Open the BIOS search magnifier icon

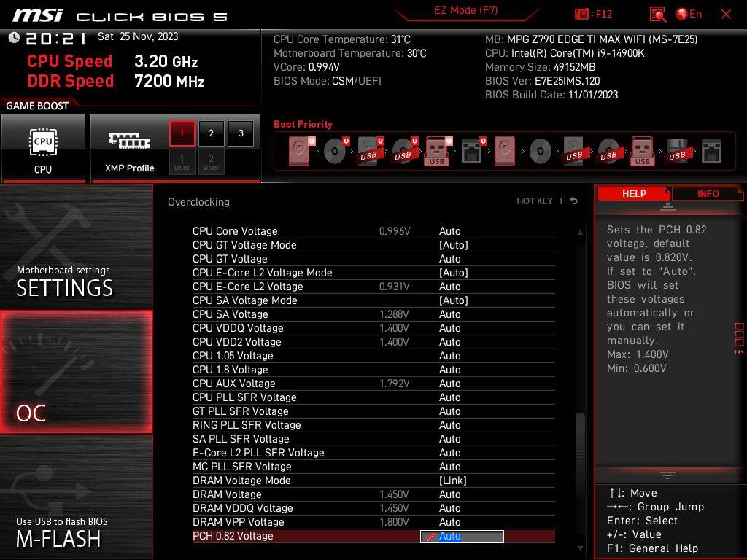(658, 15)
